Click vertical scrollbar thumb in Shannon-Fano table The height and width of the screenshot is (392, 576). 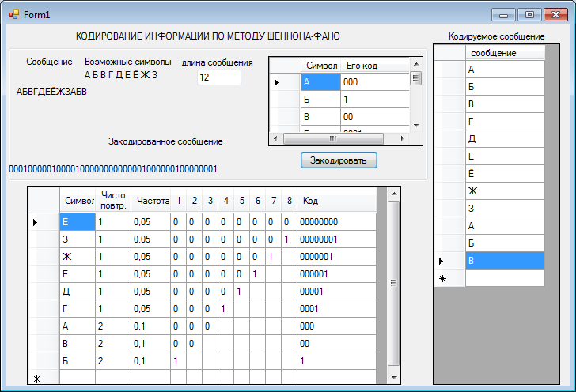click(393, 283)
